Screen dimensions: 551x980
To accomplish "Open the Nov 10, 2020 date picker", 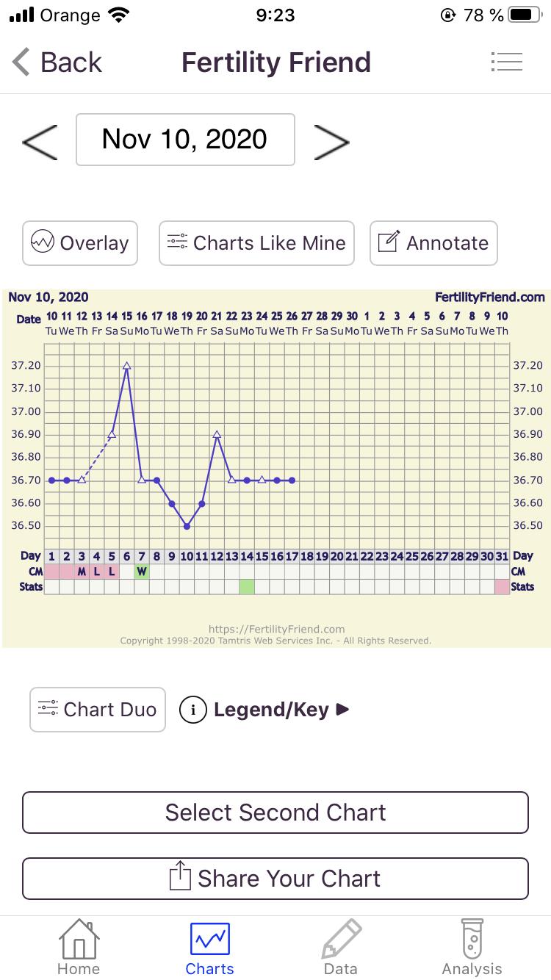I will [185, 140].
